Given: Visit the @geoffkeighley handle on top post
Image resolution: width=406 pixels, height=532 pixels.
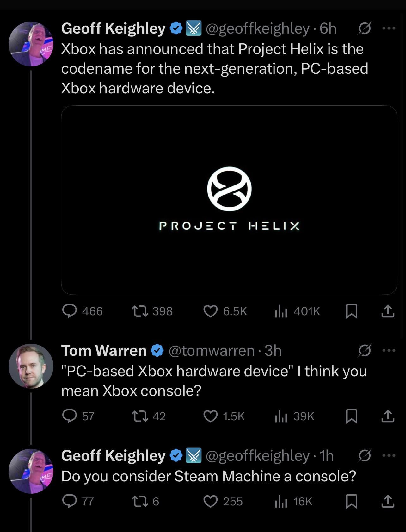Looking at the screenshot, I should [258, 28].
